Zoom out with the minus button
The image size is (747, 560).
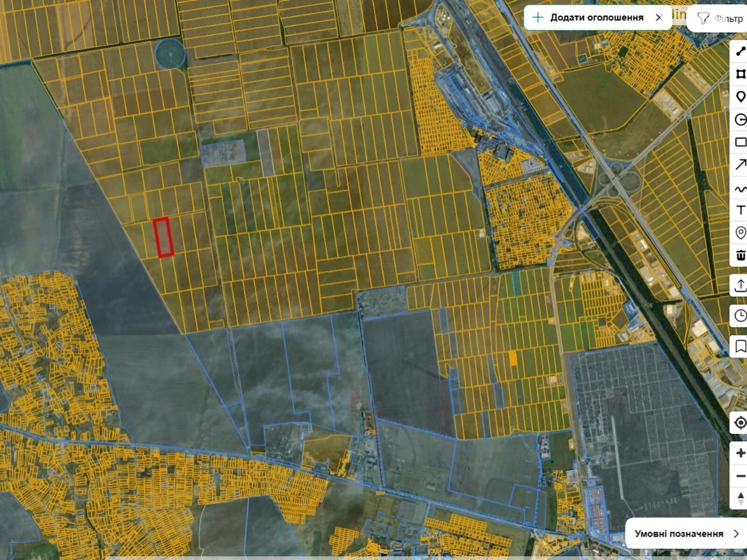pos(740,476)
